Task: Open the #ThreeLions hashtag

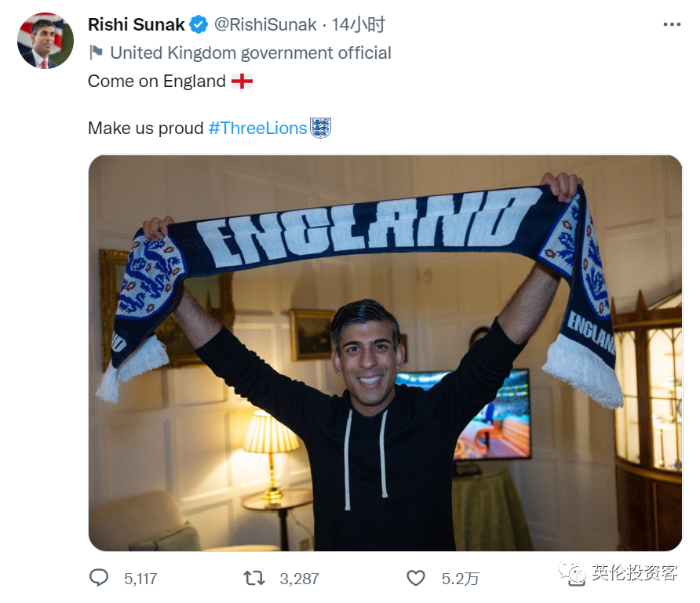Action: 257,128
